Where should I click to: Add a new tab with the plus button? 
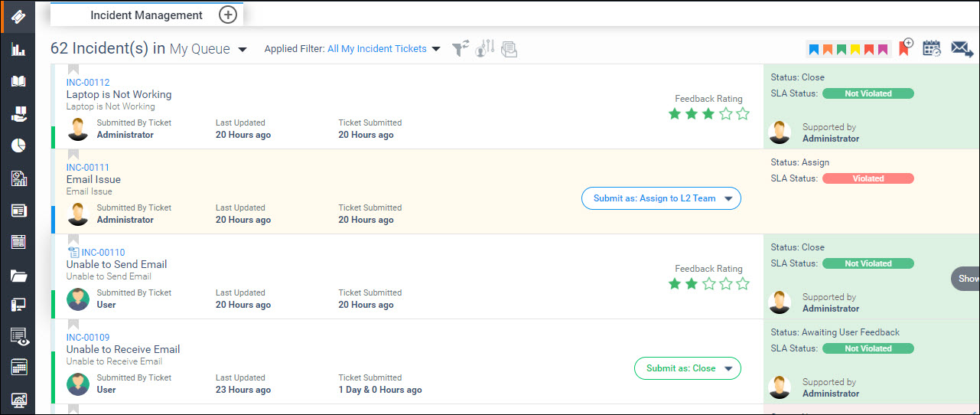coord(228,15)
